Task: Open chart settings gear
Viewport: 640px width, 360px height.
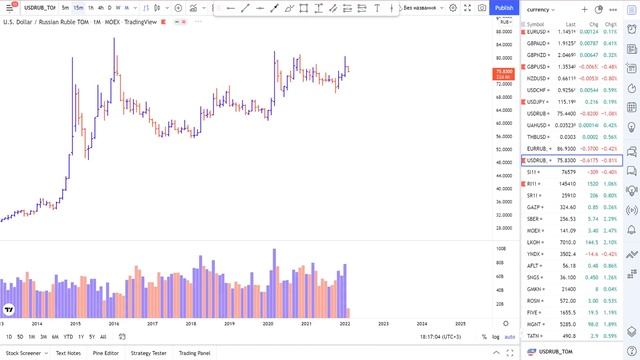Action: click(453, 8)
